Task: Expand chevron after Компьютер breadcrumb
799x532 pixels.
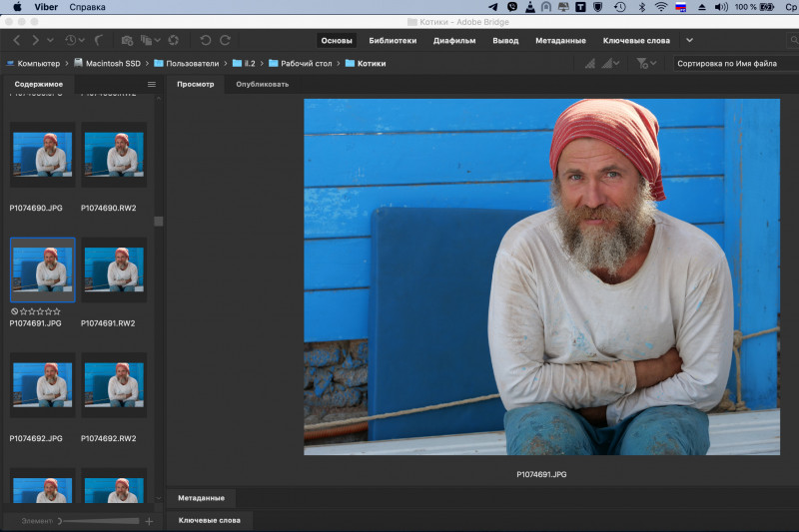Action: [x=67, y=64]
